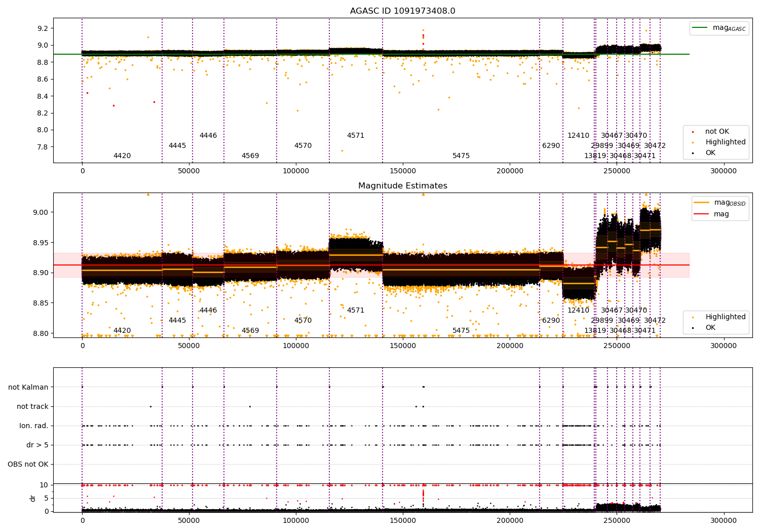
Task: Click the red 'mag' legend entry in middle plot
Action: coord(711,214)
